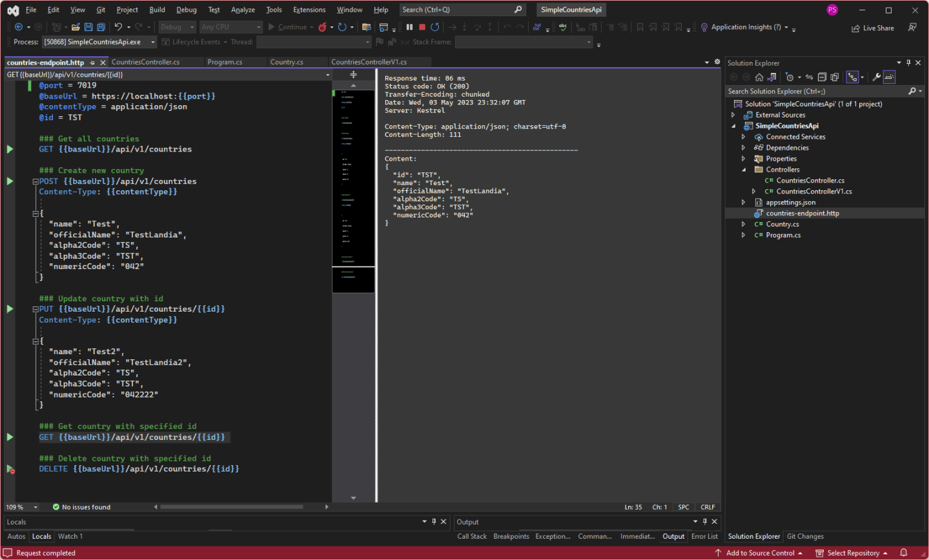The height and width of the screenshot is (560, 929).
Task: Click the Live Share button
Action: tap(873, 28)
